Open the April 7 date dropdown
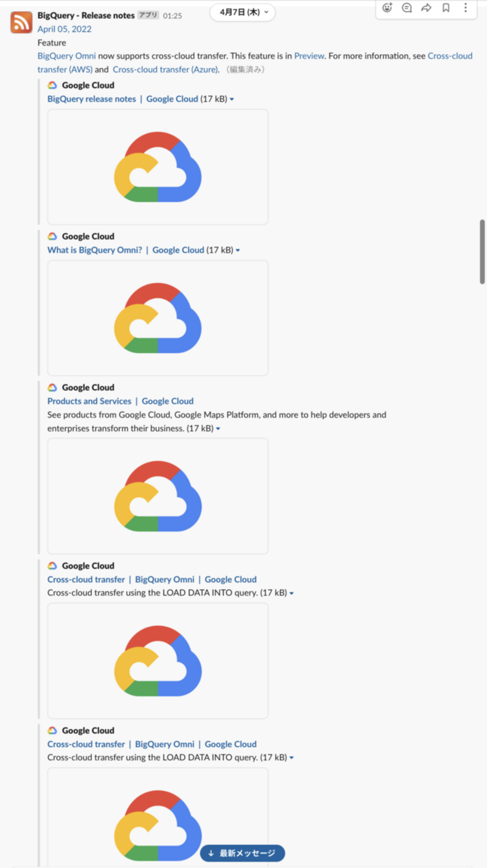This screenshot has width=487, height=868. [x=242, y=12]
